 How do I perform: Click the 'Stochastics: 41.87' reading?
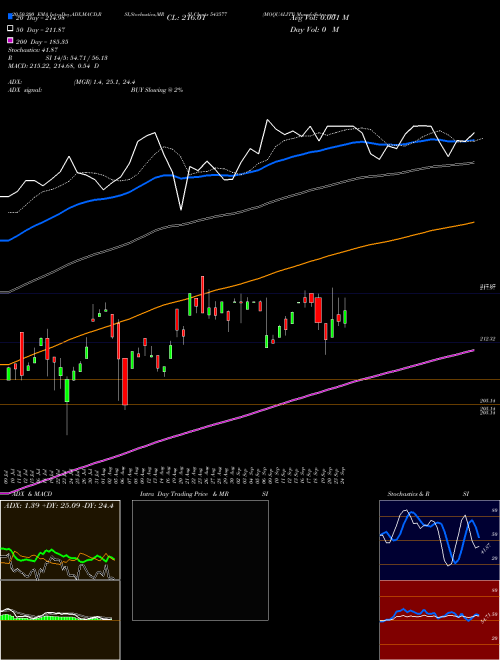(33, 50)
